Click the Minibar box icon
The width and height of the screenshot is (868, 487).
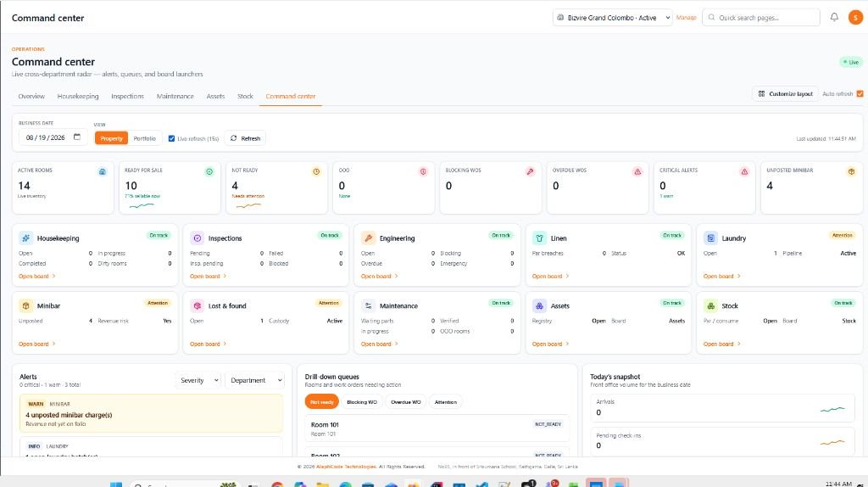[25, 305]
